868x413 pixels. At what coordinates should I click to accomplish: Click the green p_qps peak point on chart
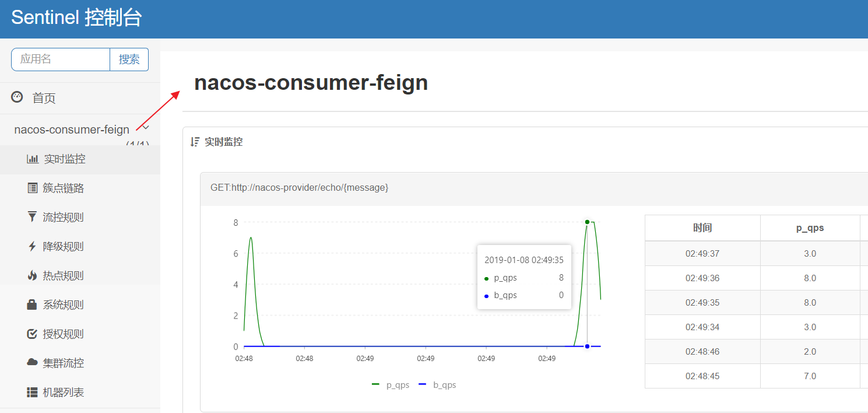point(587,222)
